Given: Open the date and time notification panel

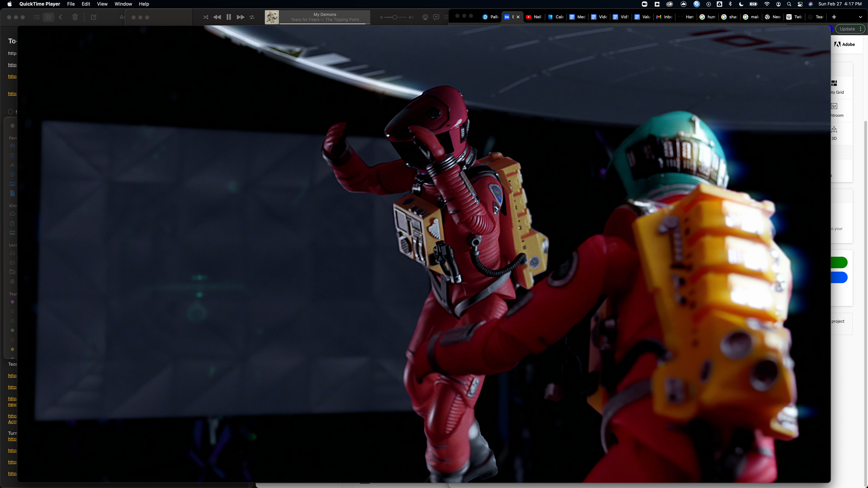Looking at the screenshot, I should (840, 4).
